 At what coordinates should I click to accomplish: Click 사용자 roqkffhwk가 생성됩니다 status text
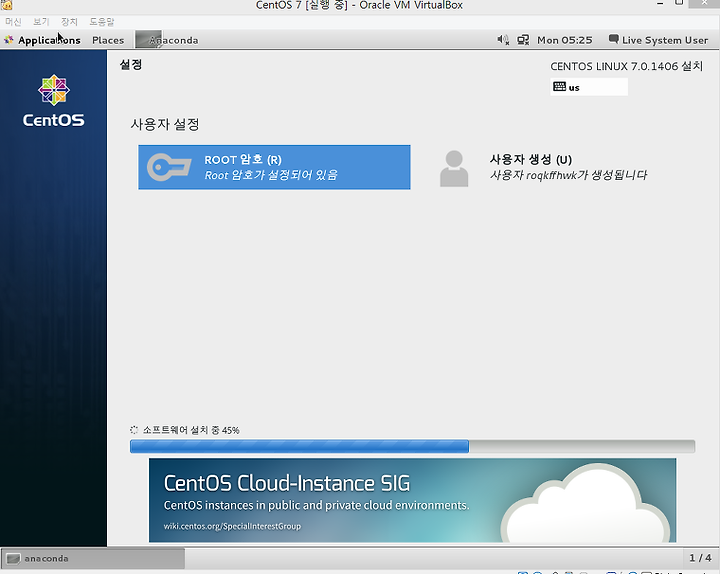click(x=568, y=175)
